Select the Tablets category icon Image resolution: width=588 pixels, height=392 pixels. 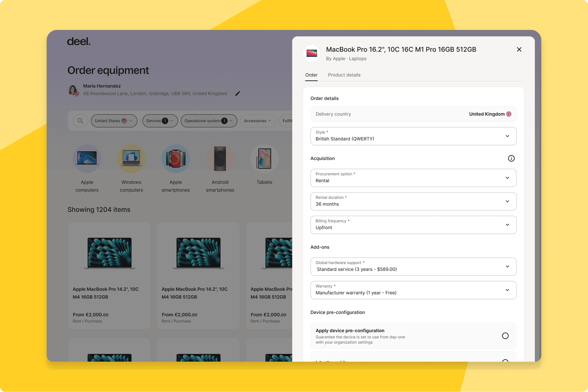[264, 158]
